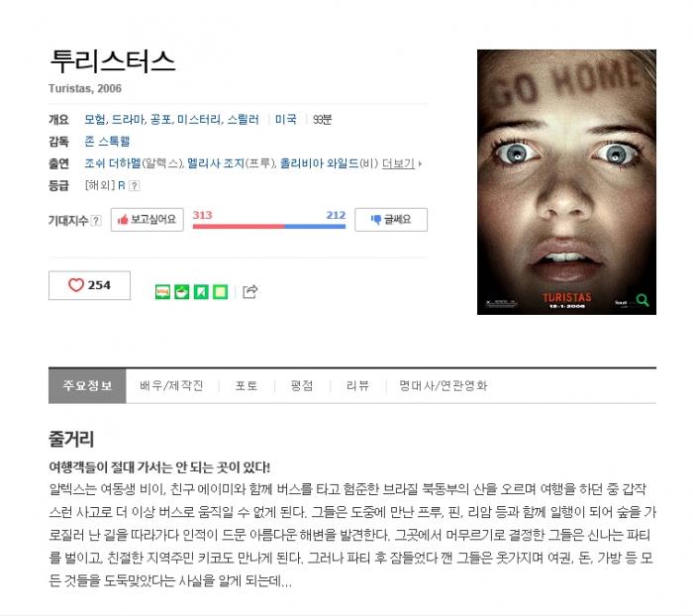Screen dimensions: 693x616
Task: Open 기대지수 help question mark icon
Action: point(96,220)
